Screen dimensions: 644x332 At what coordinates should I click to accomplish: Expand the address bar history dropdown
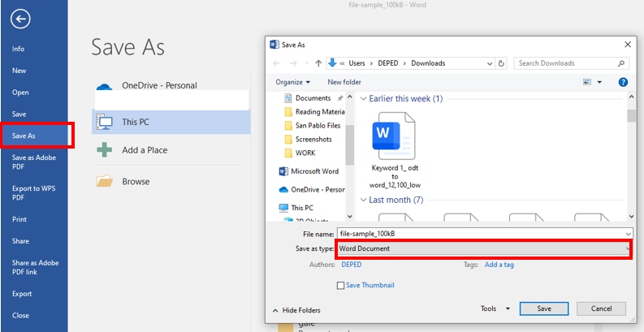click(490, 63)
